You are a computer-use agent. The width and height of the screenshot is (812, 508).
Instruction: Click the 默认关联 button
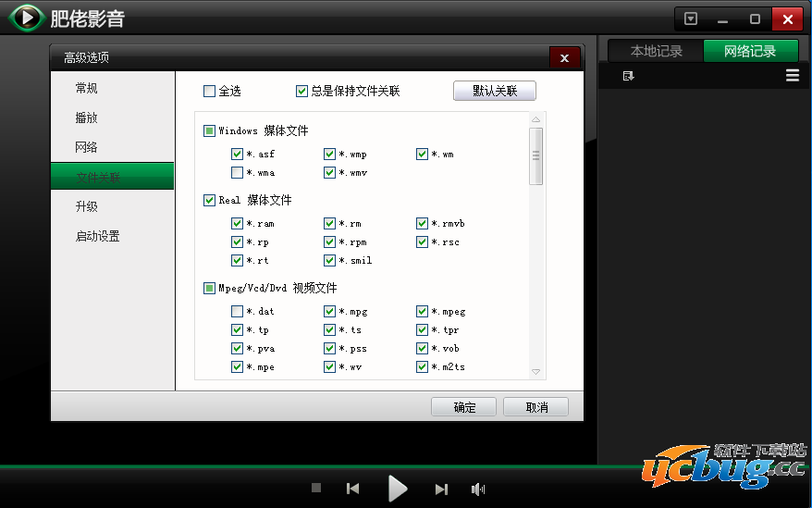[x=495, y=91]
